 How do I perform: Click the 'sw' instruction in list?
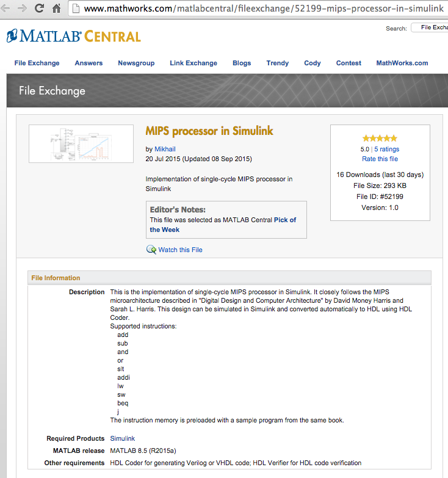[x=121, y=394]
